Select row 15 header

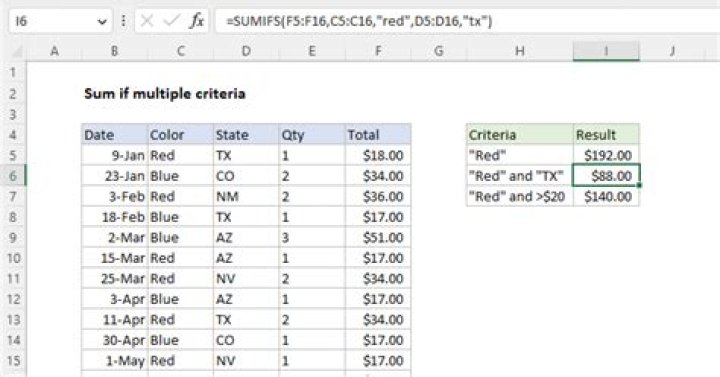13,360
